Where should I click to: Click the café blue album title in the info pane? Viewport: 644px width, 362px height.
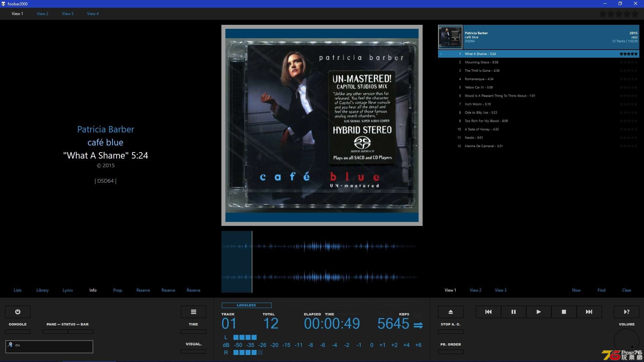(106, 142)
